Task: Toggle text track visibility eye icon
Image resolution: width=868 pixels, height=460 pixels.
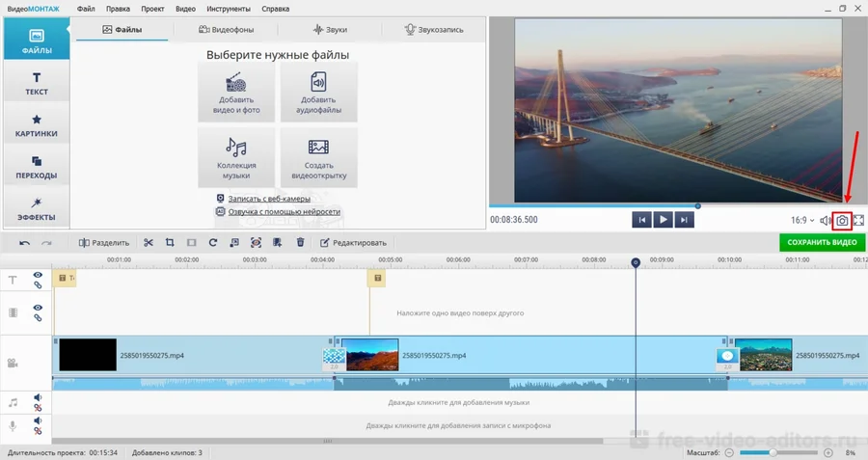Action: click(x=38, y=275)
